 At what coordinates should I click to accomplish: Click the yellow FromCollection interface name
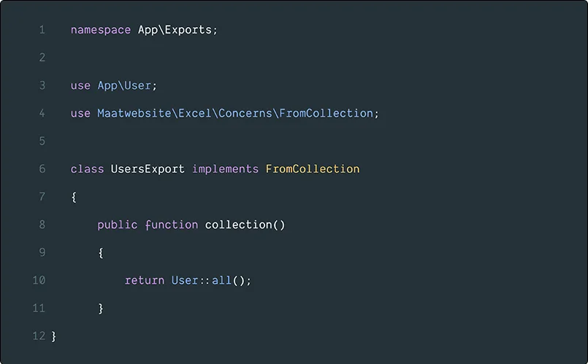tap(313, 169)
